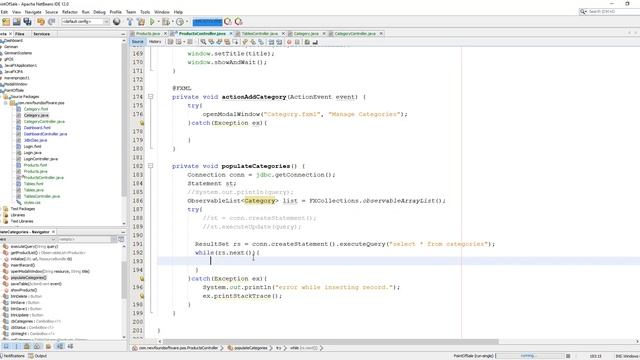Screen dimensions: 640x360
Task: Click the lightbulb hint icon beside line 177
Action: [142, 123]
